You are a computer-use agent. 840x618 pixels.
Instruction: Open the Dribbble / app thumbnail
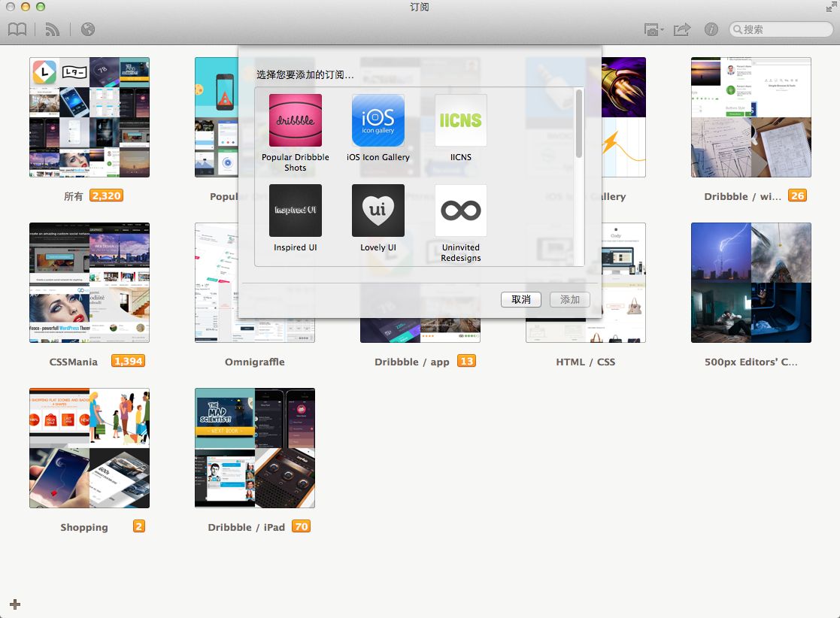coord(420,331)
